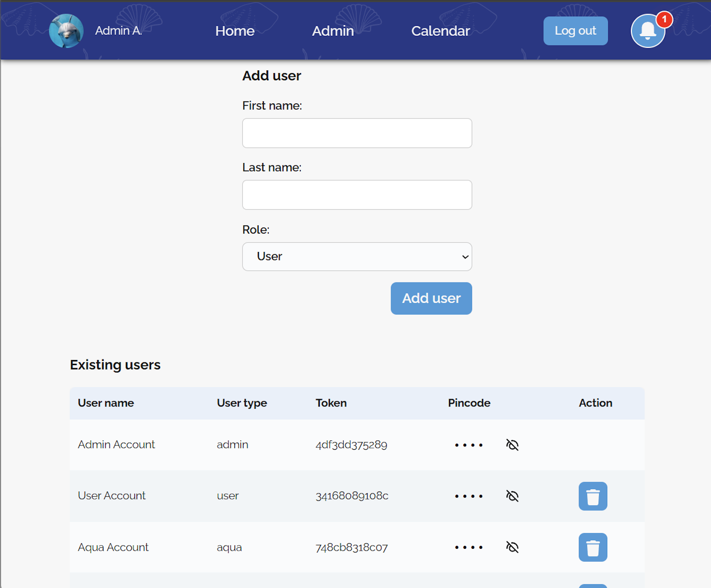Image resolution: width=711 pixels, height=588 pixels.
Task: Open the notifications bell
Action: [x=647, y=32]
